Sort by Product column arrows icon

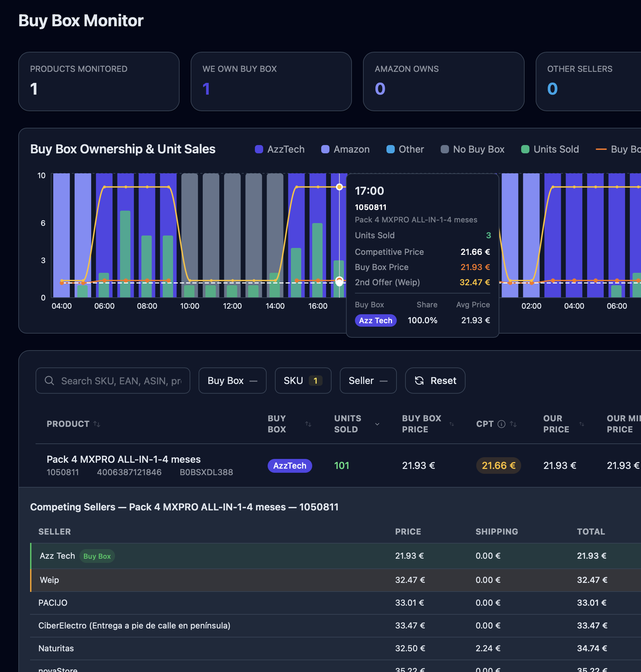97,424
